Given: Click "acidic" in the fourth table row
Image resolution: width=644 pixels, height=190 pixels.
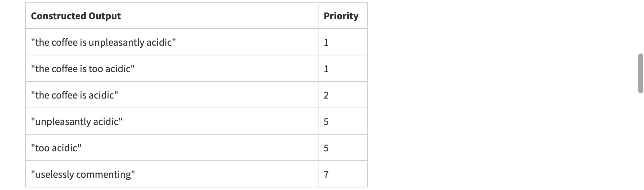Looking at the screenshot, I should [106, 122].
